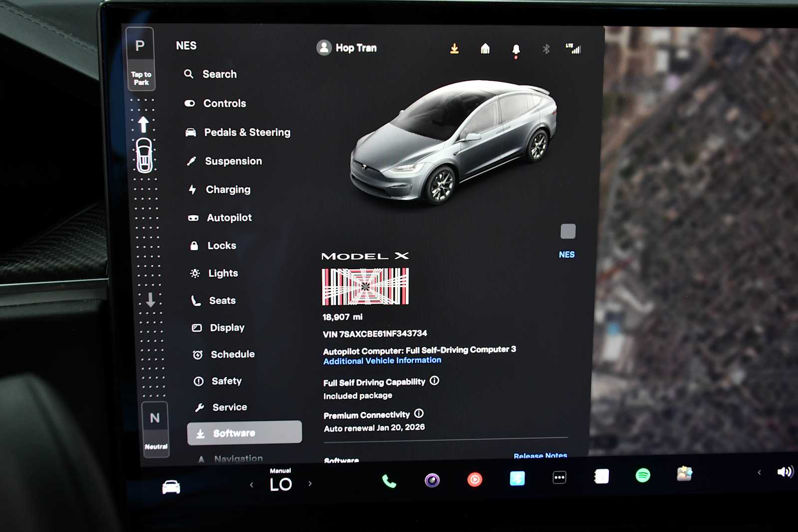Open the Spotify app
Screen dimensions: 798x532
pos(643,476)
